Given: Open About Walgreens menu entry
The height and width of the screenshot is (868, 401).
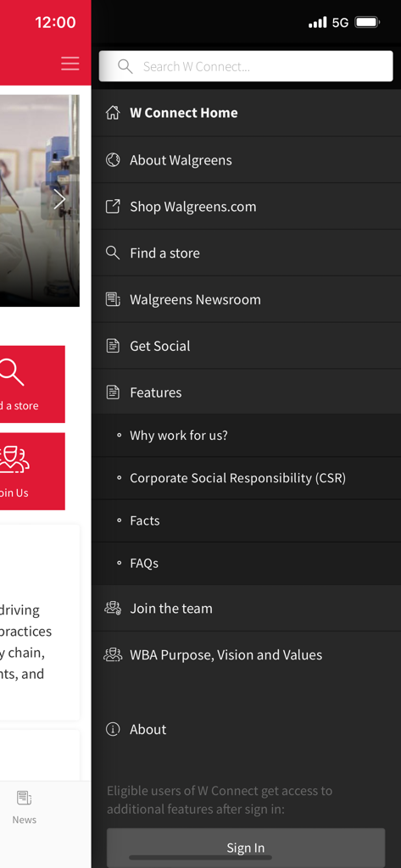Looking at the screenshot, I should coord(246,160).
